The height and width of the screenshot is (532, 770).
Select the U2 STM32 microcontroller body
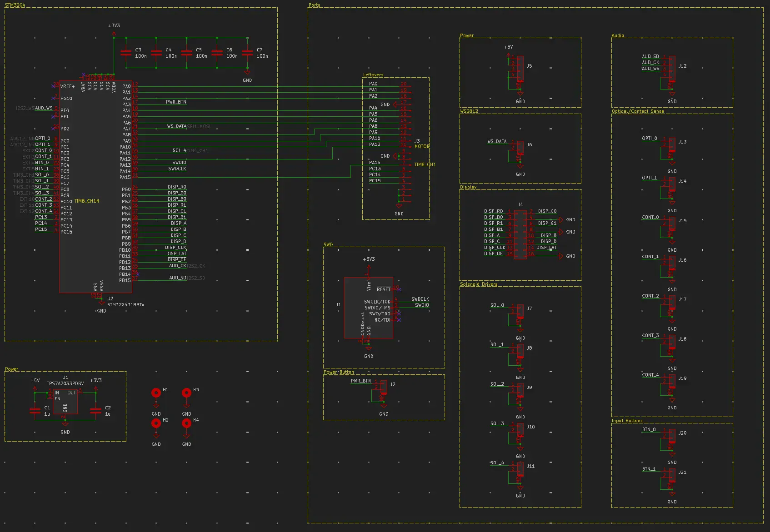pyautogui.click(x=95, y=186)
